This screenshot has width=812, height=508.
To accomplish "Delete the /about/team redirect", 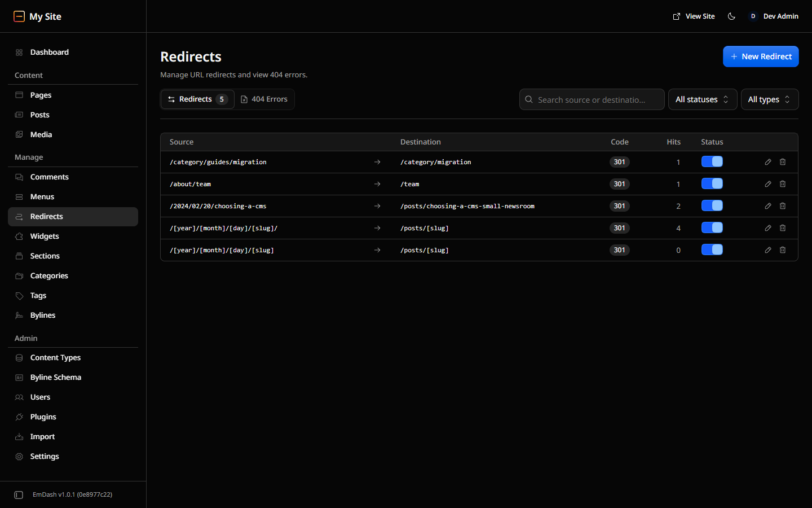I will (783, 184).
